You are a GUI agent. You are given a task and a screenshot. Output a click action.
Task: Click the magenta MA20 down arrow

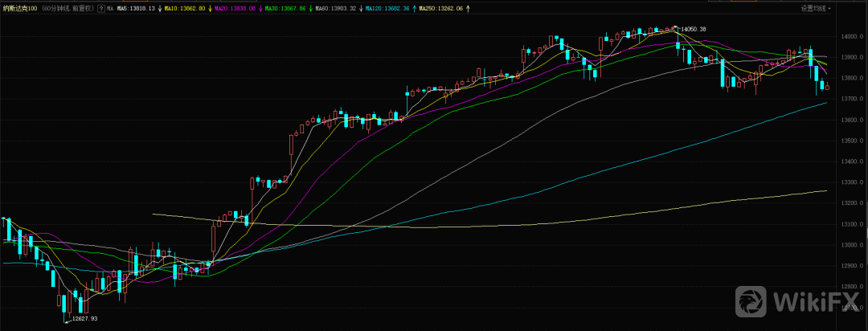tap(261, 8)
